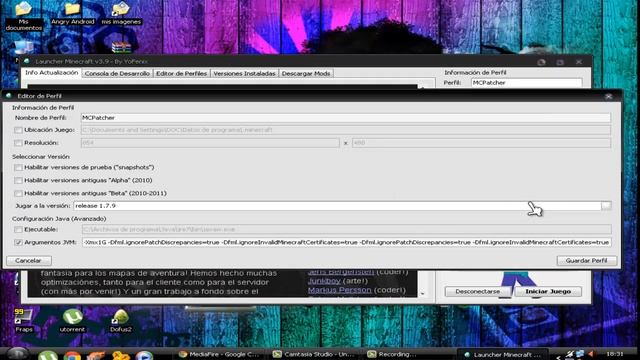Click the Argumentos JVM text field
The height and width of the screenshot is (360, 640).
click(347, 242)
